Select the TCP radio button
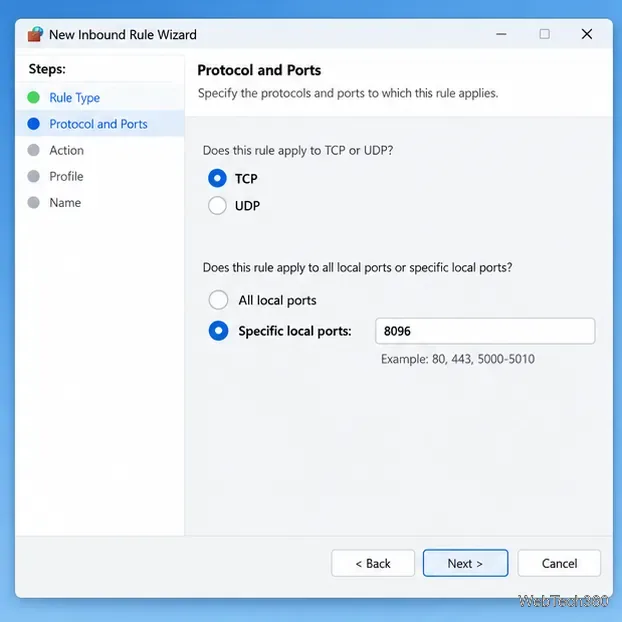This screenshot has width=622, height=622. 217,178
